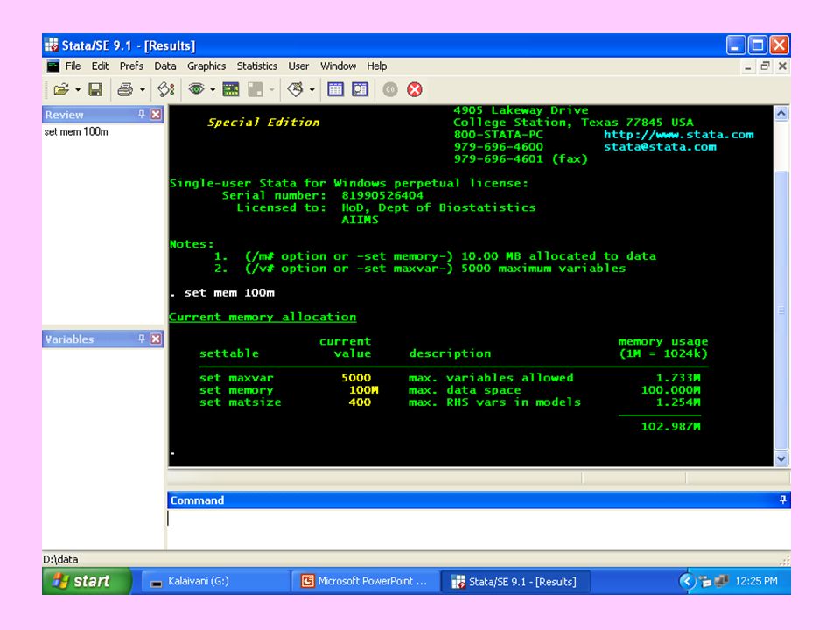Click the 'set memory' row text
This screenshot has height=630, width=840.
pos(236,390)
